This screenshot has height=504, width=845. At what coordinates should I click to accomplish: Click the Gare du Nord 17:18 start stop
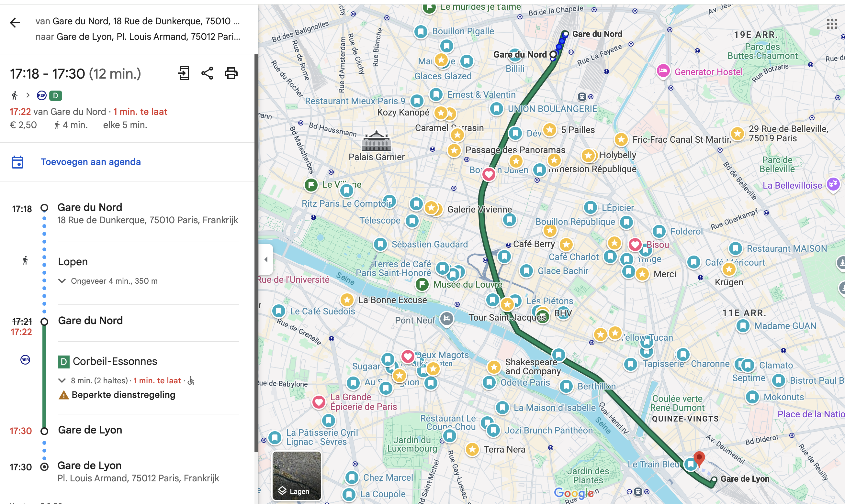tap(90, 207)
